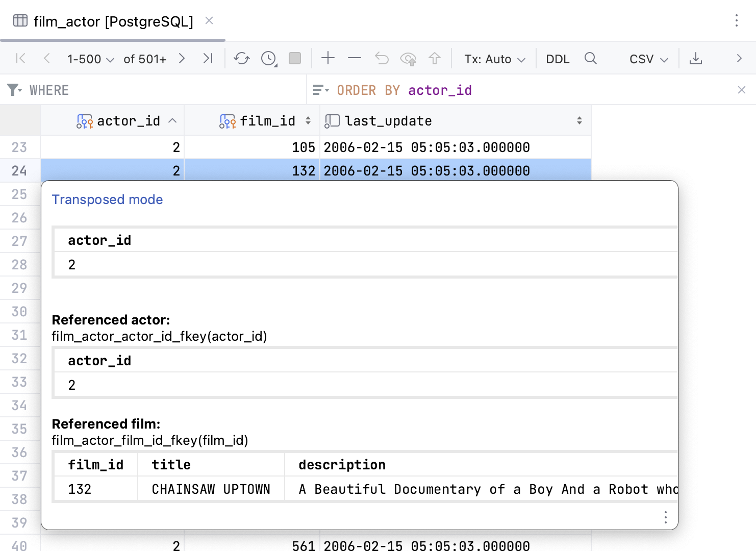Open the auto-refresh timer options

coord(268,58)
